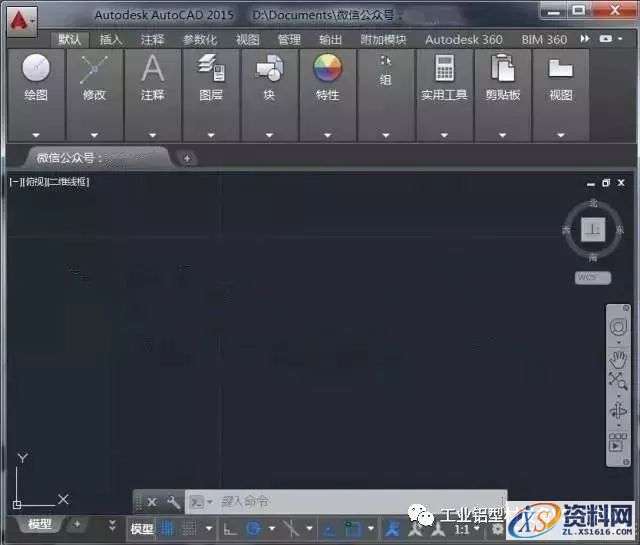Expand the 视图 panel dropdown arrow below folder

pos(561,135)
